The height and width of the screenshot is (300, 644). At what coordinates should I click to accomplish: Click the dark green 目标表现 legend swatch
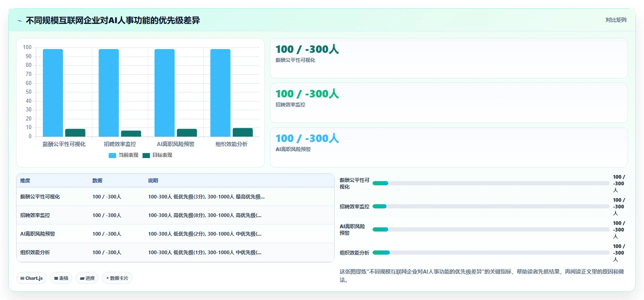coord(146,156)
